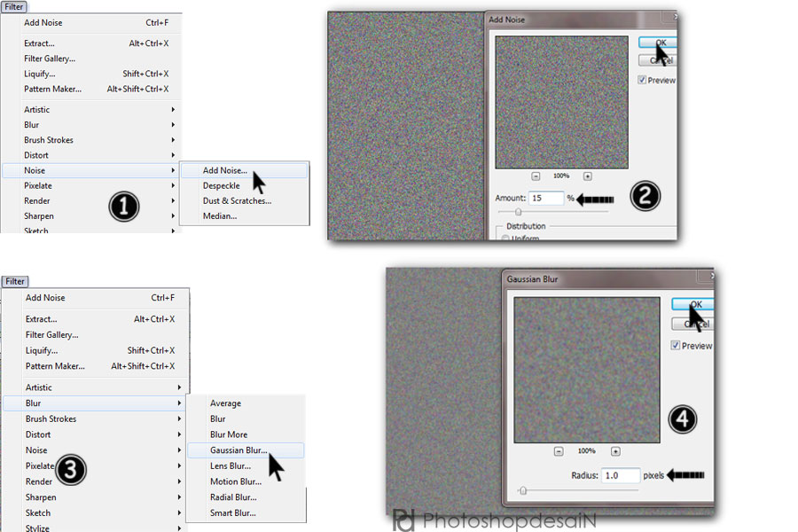
Task: Zoom out the Gaussian Blur preview
Action: point(559,450)
